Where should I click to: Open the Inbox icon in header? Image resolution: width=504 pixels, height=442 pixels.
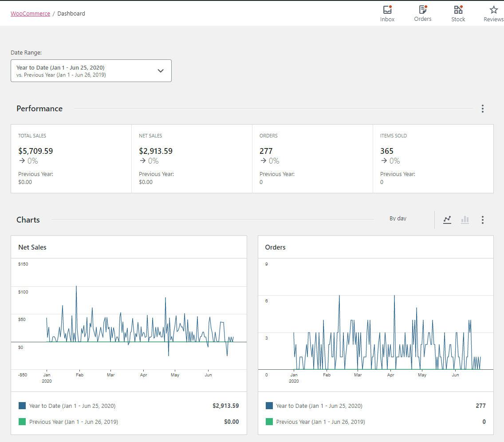coord(387,13)
